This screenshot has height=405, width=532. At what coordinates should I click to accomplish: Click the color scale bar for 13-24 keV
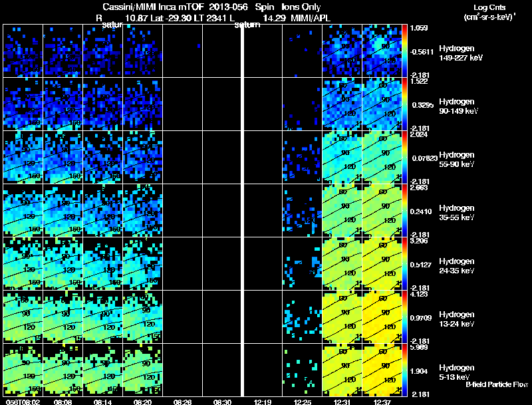click(404, 317)
